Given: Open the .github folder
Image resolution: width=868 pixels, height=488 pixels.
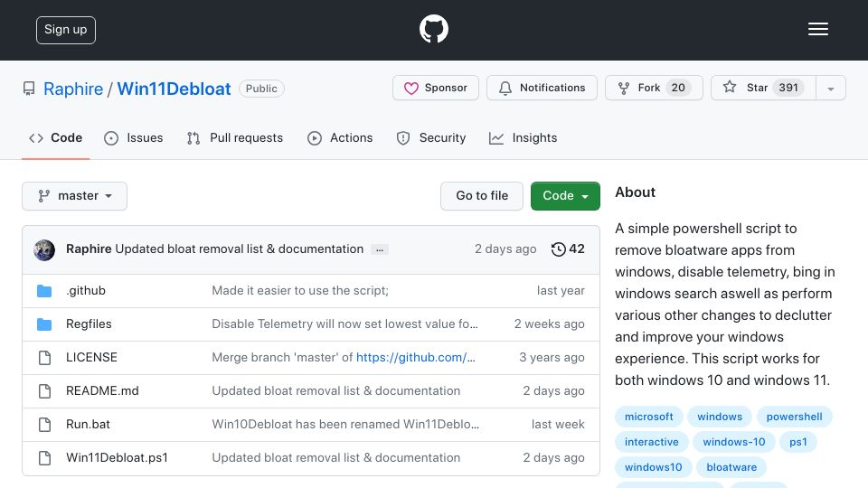Looking at the screenshot, I should click(86, 290).
